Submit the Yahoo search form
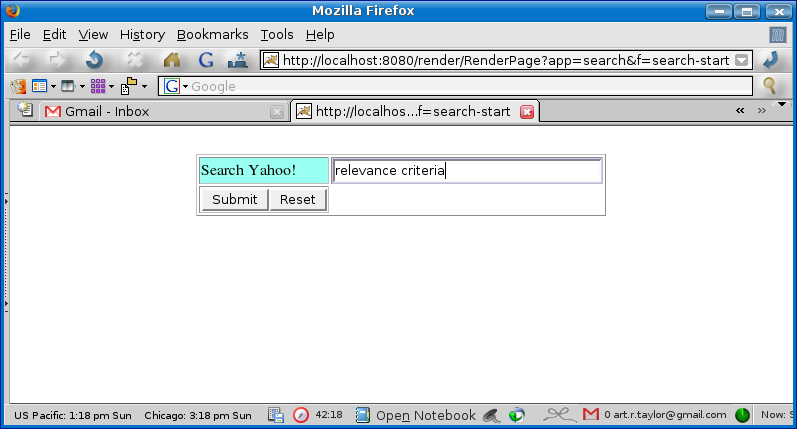The height and width of the screenshot is (429, 797). pos(234,199)
